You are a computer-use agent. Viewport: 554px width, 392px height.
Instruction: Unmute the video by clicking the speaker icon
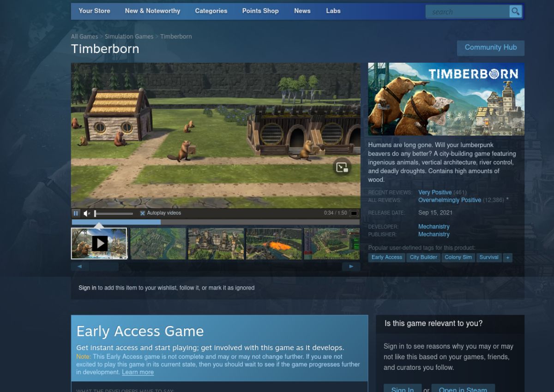[x=86, y=213]
